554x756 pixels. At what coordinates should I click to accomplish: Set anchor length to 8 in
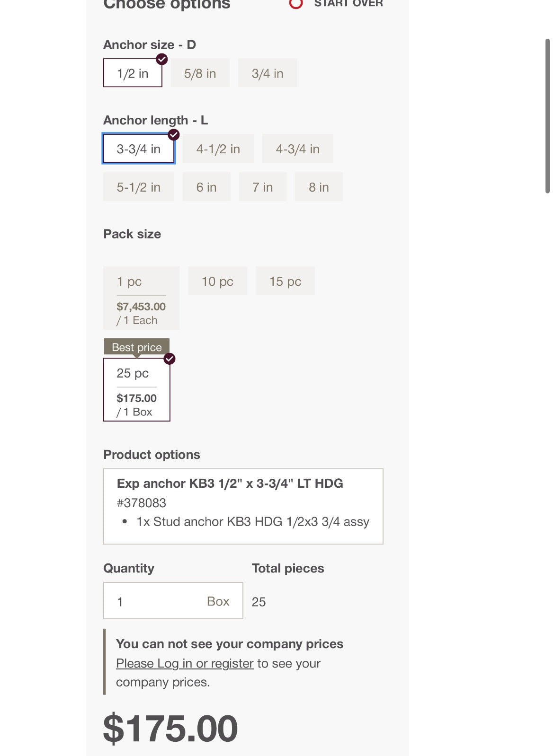coord(319,187)
